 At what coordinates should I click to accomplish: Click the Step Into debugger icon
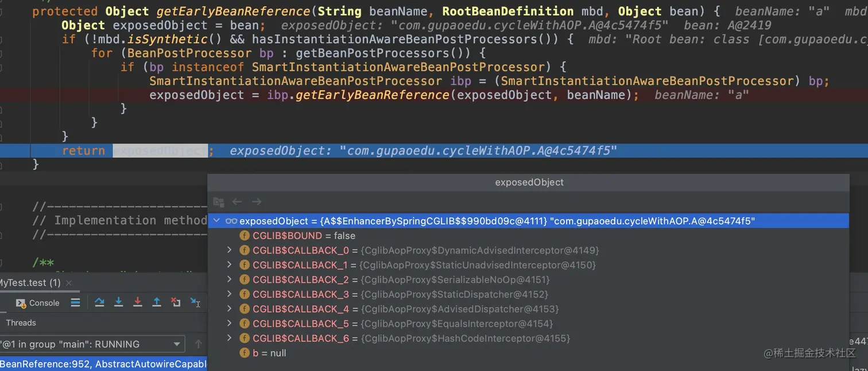tap(119, 302)
